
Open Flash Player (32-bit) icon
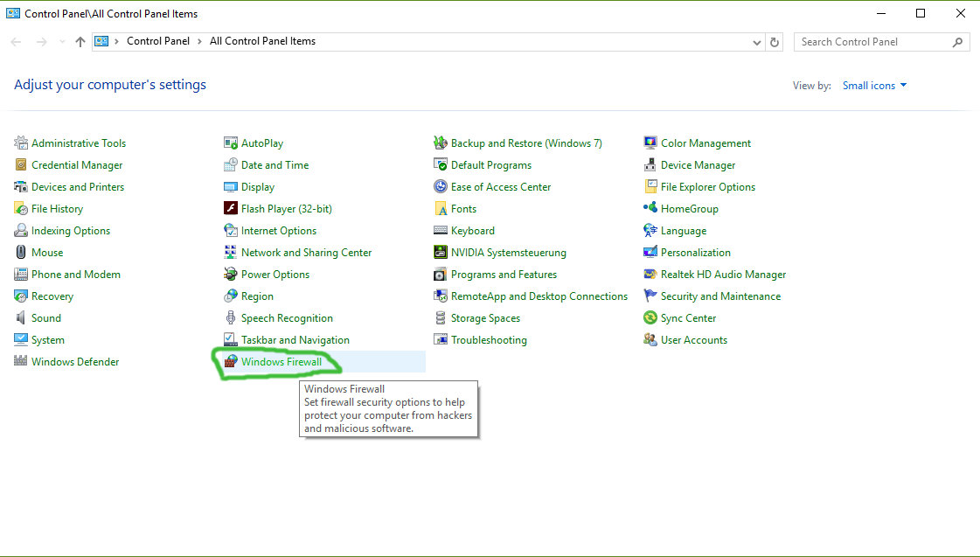[x=231, y=209]
